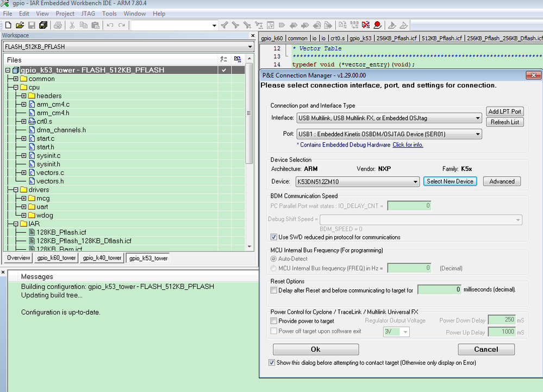Select the arm_cm4.c file in tree

(x=53, y=104)
